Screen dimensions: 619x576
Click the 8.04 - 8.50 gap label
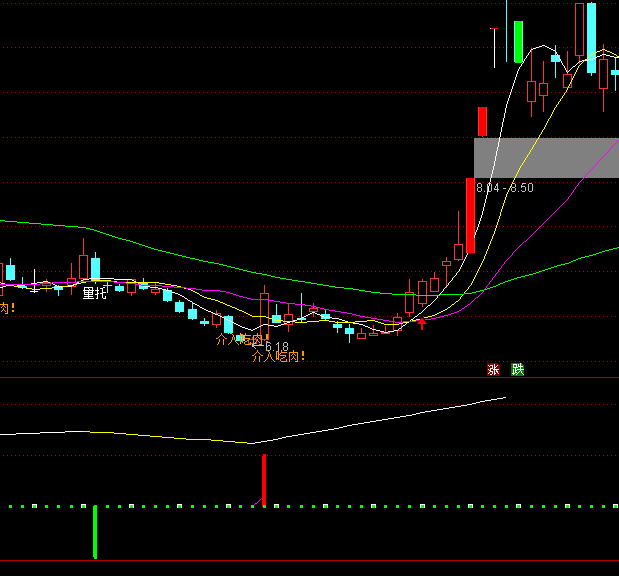[505, 188]
